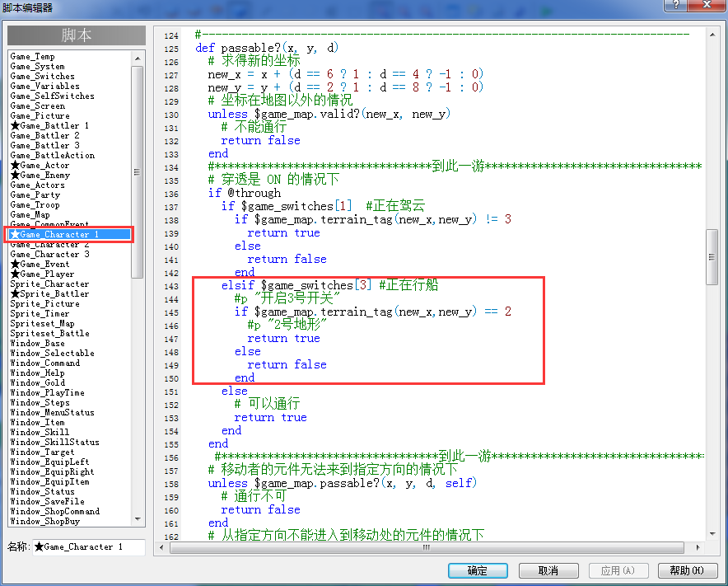This screenshot has width=728, height=586.
Task: Open the starred Sprite_Battler script
Action: click(49, 293)
